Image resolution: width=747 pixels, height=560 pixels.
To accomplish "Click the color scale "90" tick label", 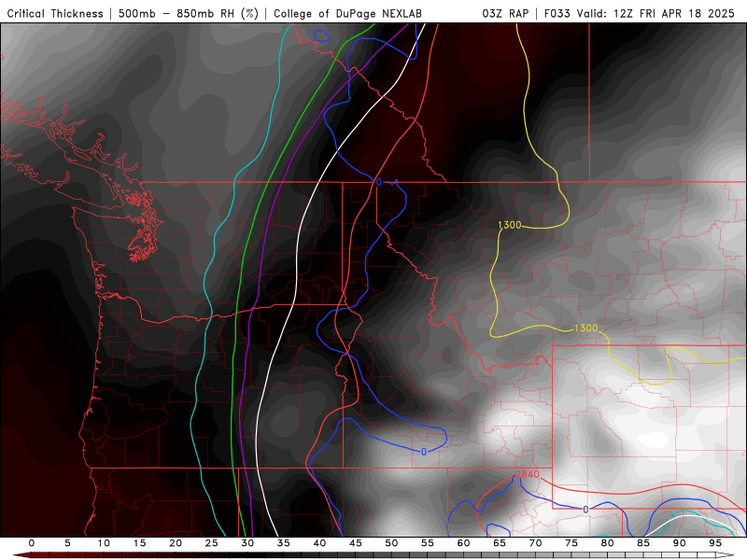I will click(x=680, y=543).
